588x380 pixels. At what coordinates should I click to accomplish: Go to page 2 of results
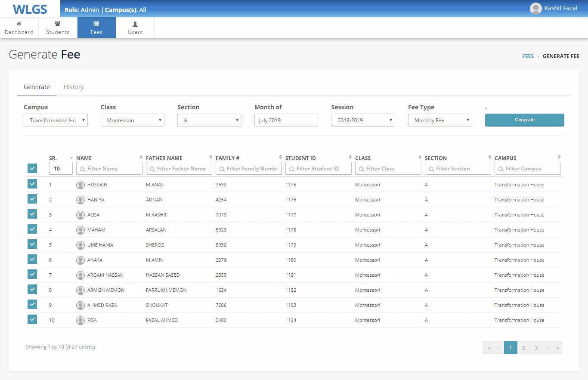[523, 348]
